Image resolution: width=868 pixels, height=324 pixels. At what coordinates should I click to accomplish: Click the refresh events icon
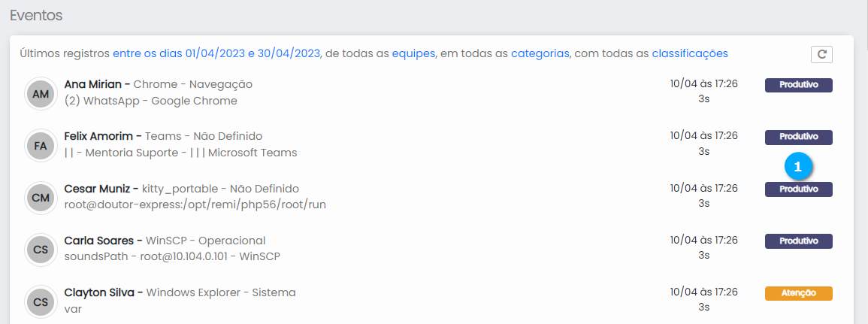pos(821,54)
